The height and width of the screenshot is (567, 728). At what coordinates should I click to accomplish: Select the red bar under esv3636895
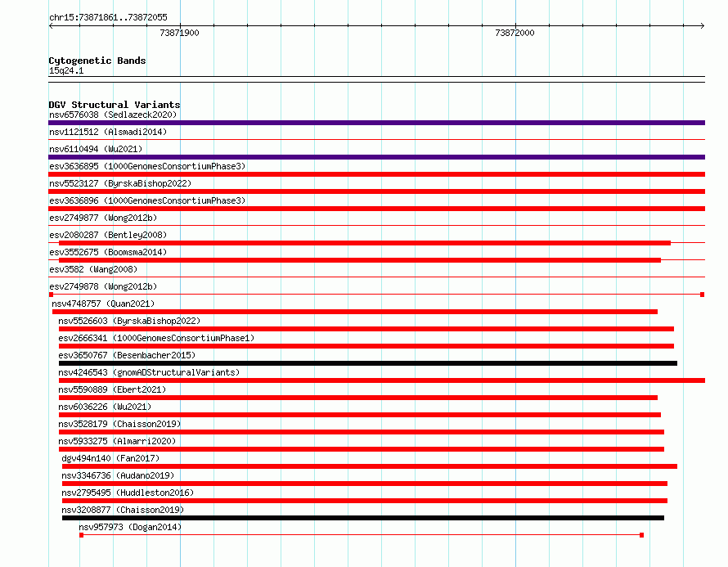376,174
